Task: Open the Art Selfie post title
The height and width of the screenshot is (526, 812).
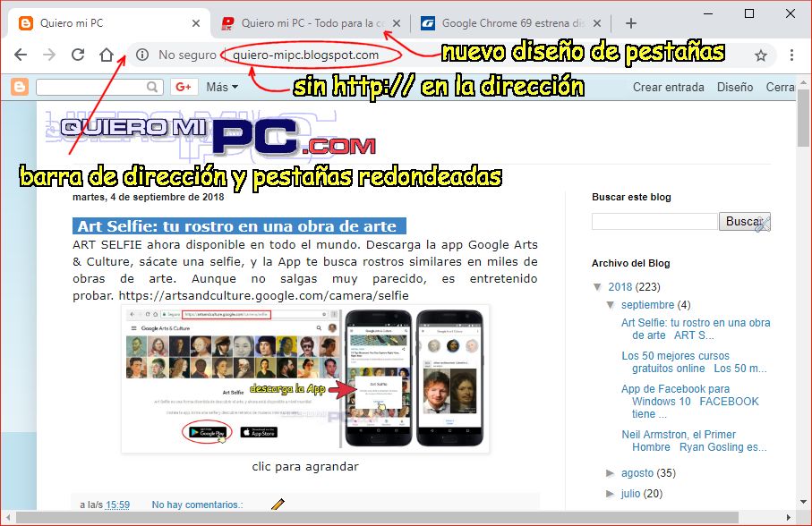Action: pyautogui.click(x=237, y=226)
